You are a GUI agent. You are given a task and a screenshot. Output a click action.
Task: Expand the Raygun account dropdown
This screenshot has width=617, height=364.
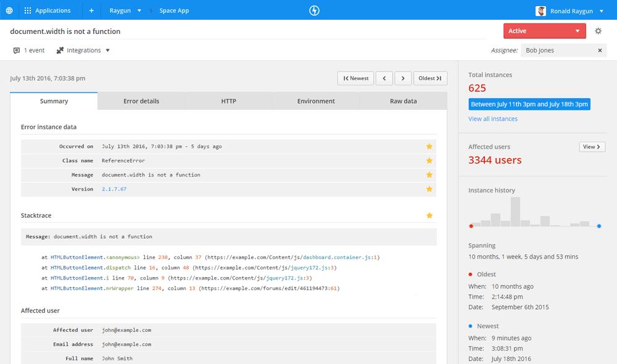[139, 10]
